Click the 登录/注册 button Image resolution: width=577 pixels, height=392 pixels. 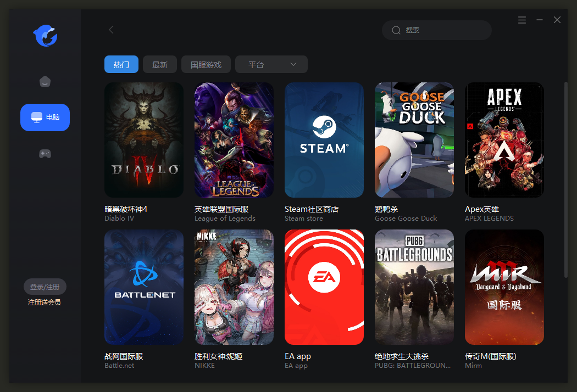pos(45,287)
